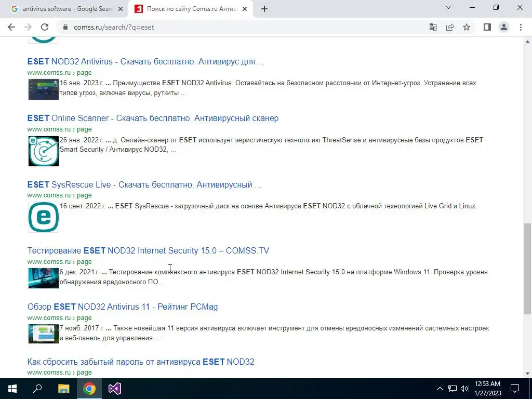
Task: Click the scrollbar down arrow
Action: click(527, 374)
